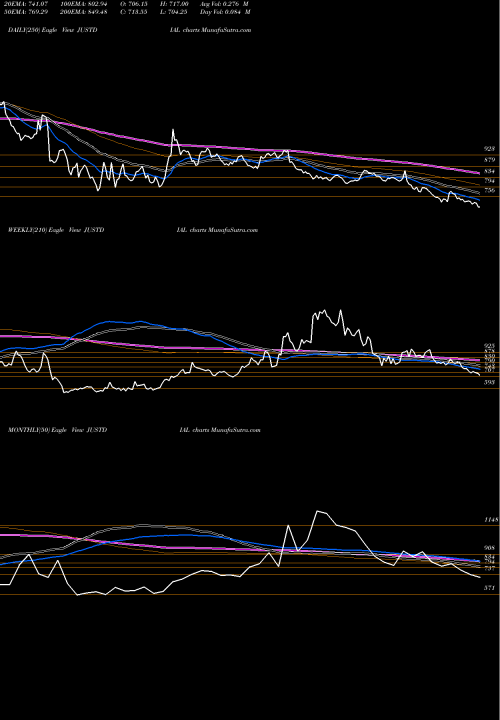Image resolution: width=500 pixels, height=720 pixels.
Task: Click the open price O: 706.15
Action: click(x=134, y=4)
